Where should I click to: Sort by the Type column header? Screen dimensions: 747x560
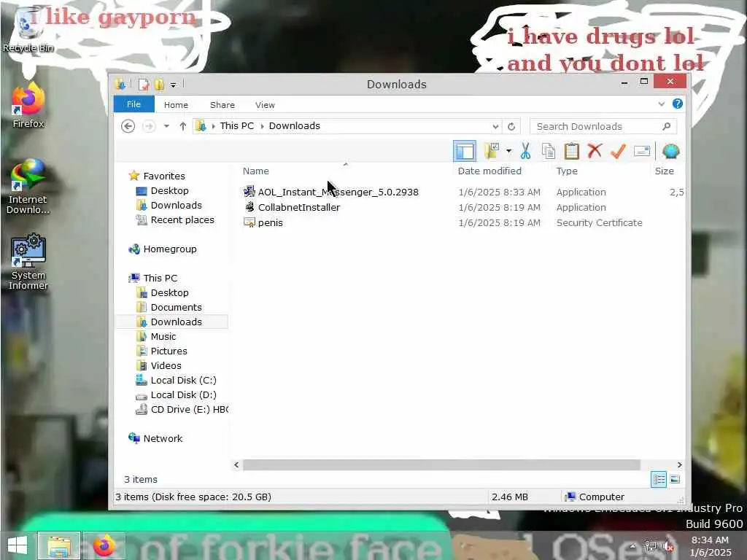pyautogui.click(x=567, y=171)
